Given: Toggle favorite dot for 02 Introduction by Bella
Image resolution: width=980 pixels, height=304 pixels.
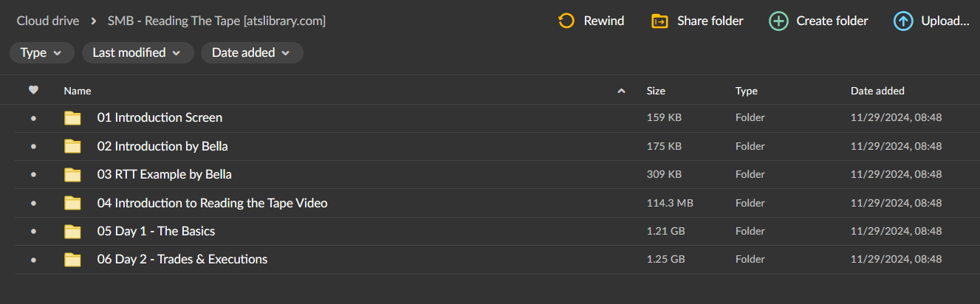Looking at the screenshot, I should coord(33,147).
